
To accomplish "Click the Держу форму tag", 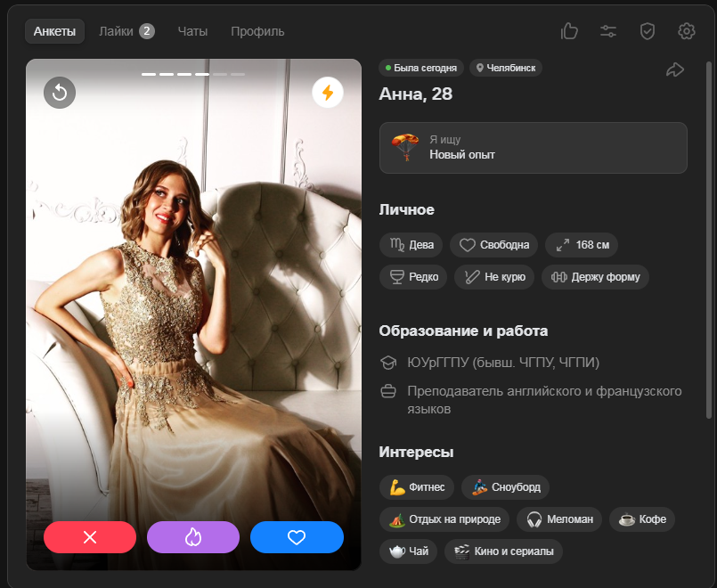I will tap(595, 277).
